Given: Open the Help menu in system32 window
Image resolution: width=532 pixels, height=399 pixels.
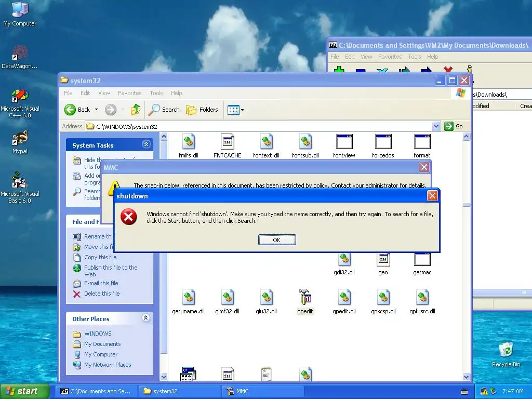Looking at the screenshot, I should pyautogui.click(x=177, y=93).
